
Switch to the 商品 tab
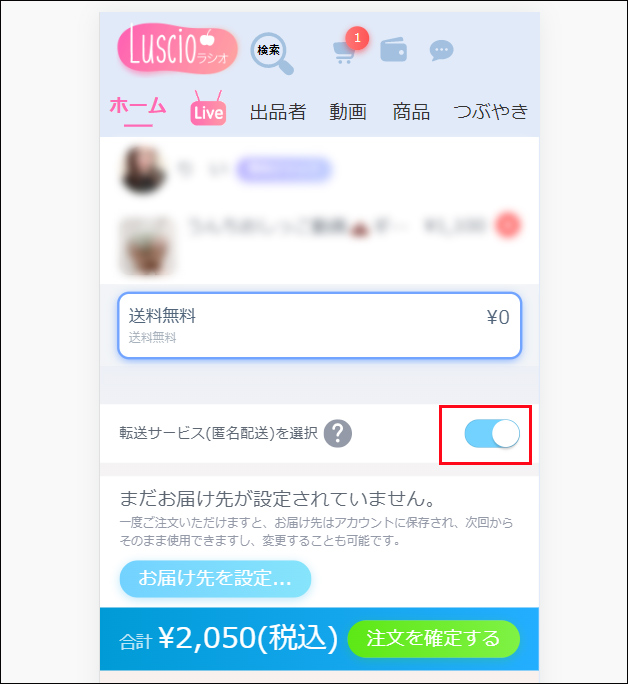(411, 112)
